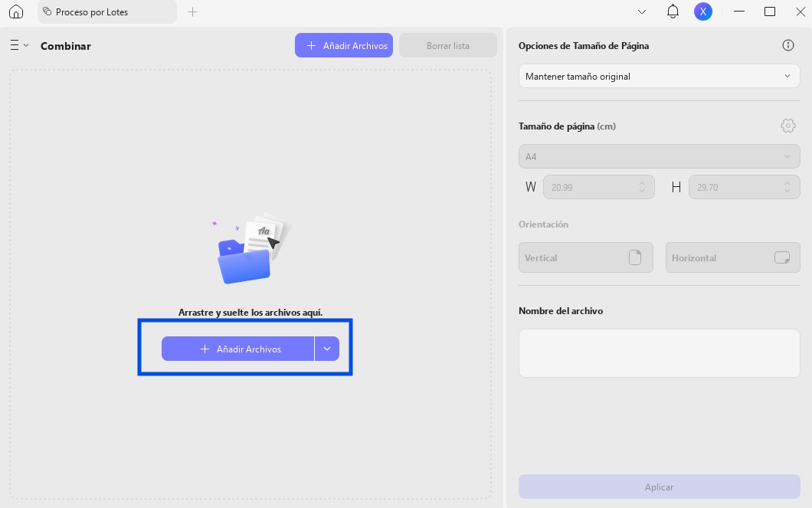The image size is (812, 508).
Task: Open the A4 page size dropdown
Action: pos(660,156)
